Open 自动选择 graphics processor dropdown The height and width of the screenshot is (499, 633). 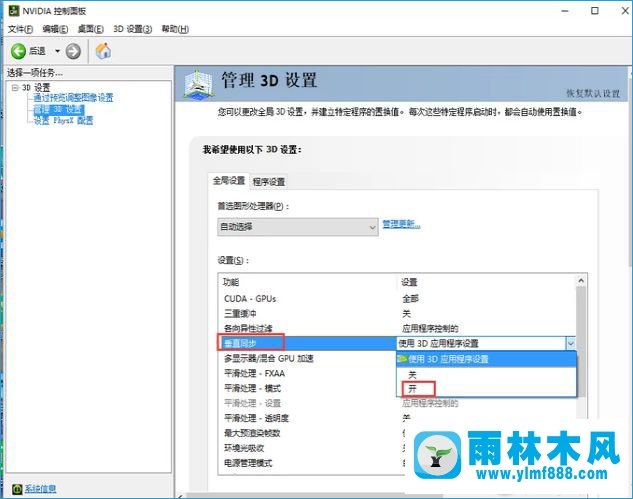(298, 227)
